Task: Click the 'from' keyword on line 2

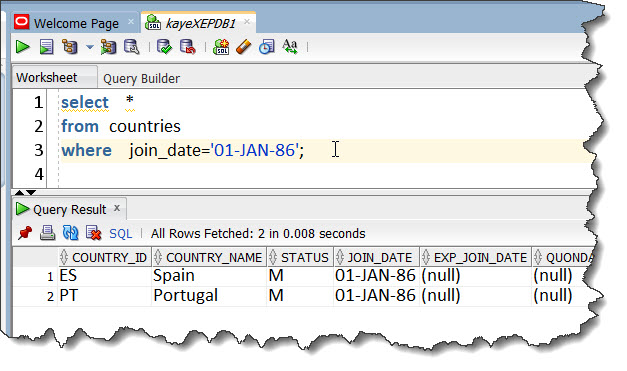Action: [x=80, y=126]
